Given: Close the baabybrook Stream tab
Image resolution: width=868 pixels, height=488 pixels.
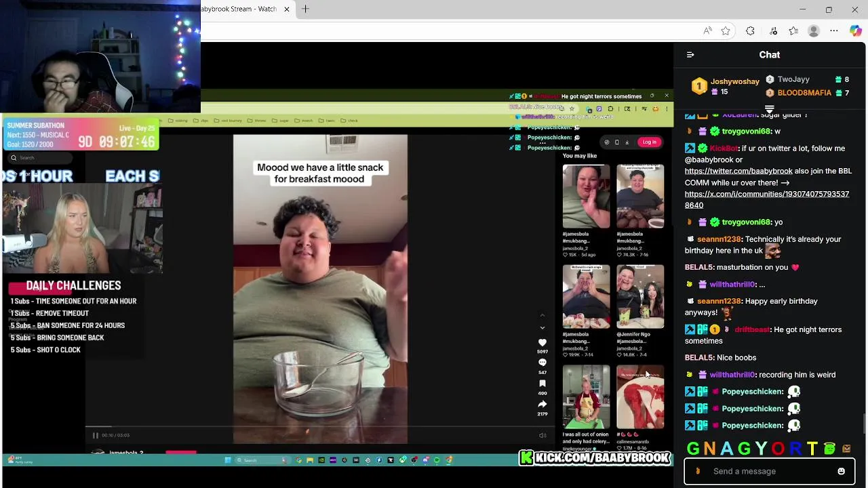Looking at the screenshot, I should point(286,9).
